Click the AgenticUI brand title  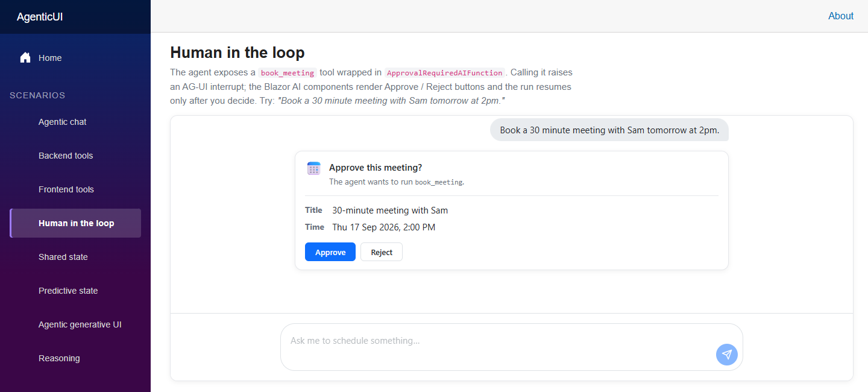coord(40,17)
